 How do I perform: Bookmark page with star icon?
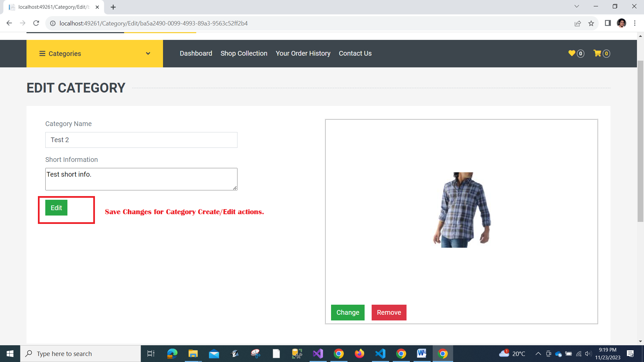coord(591,23)
